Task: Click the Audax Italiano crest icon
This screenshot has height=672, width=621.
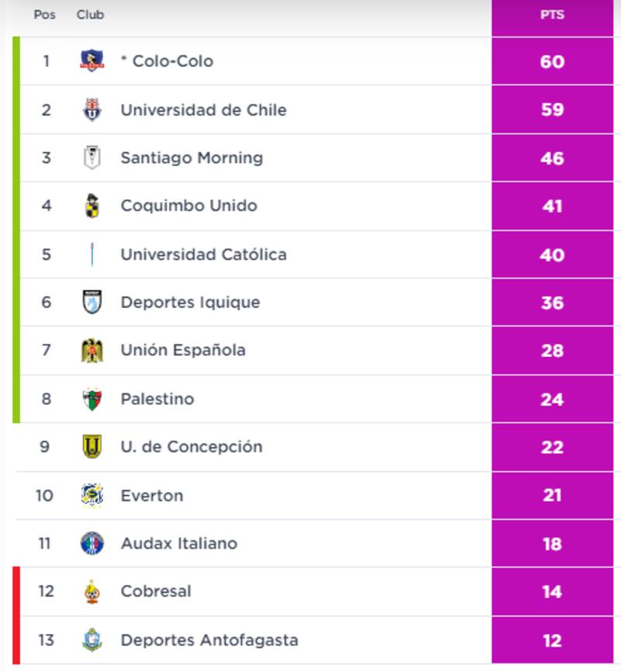Action: coord(92,543)
